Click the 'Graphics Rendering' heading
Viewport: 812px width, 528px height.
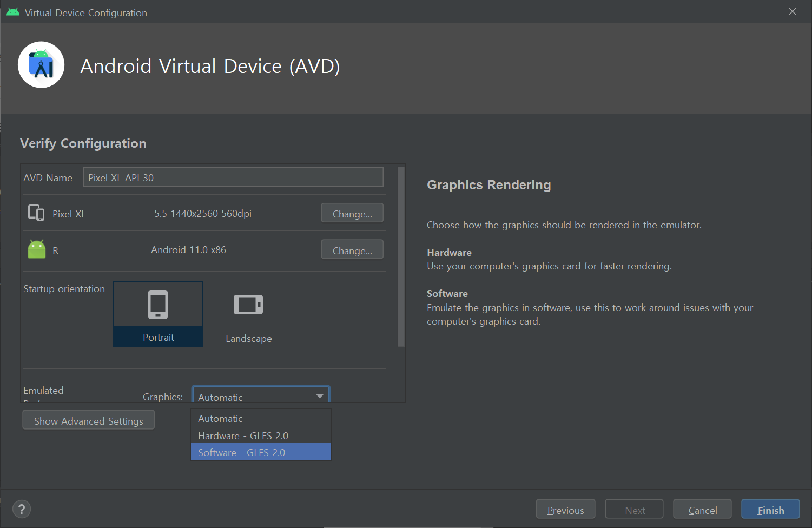pyautogui.click(x=488, y=185)
